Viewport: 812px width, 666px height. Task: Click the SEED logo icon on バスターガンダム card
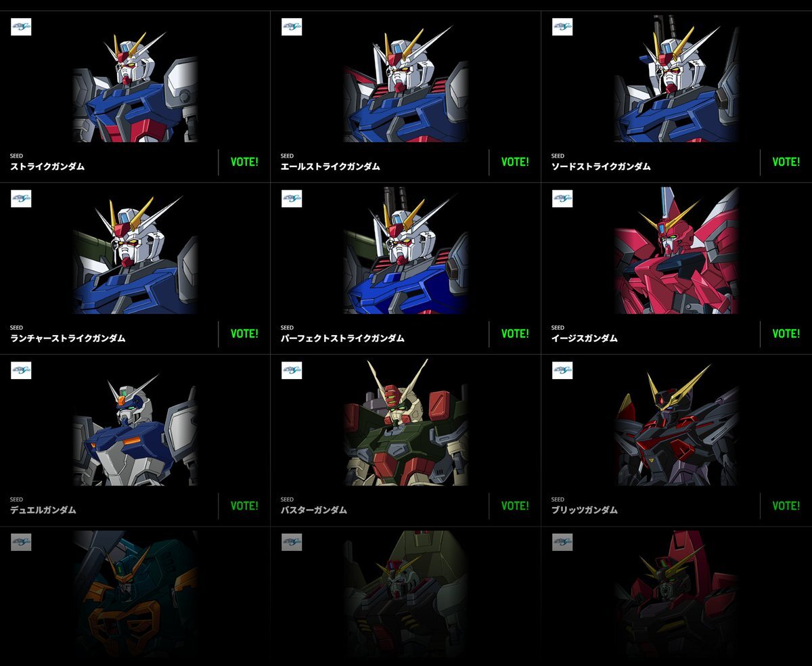tap(292, 371)
